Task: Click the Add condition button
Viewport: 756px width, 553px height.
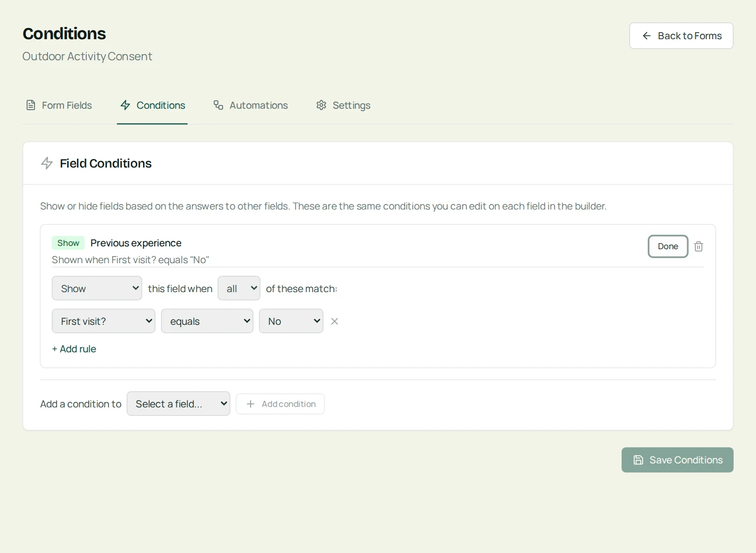Action: [x=280, y=404]
